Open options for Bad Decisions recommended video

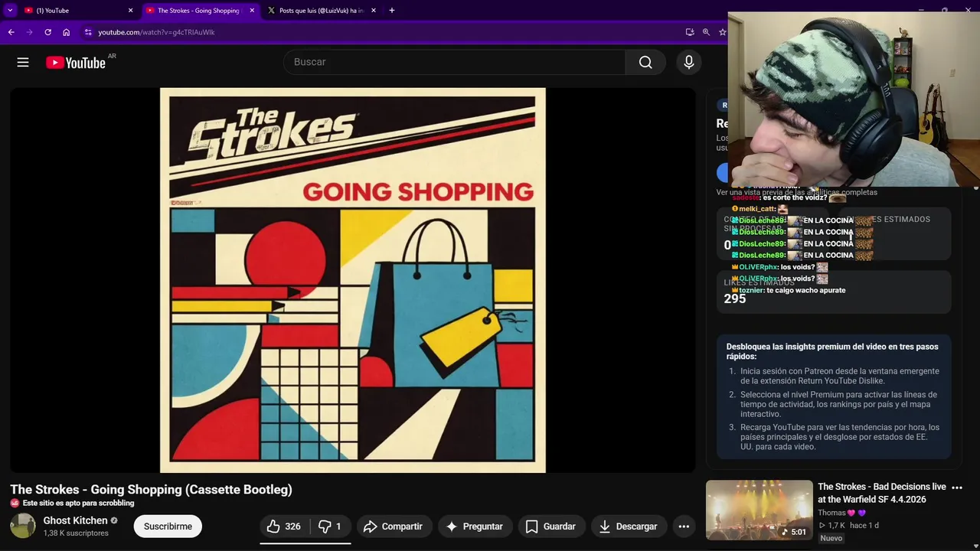click(956, 487)
